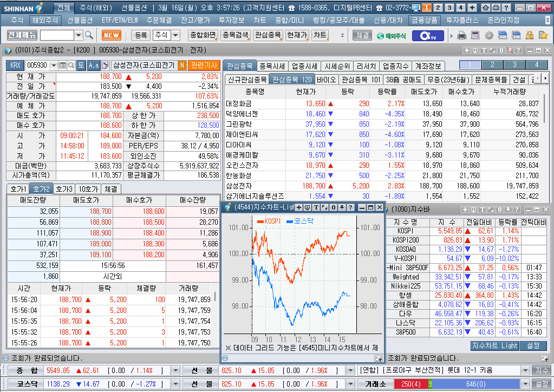This screenshot has width=554, height=392.
Task: Click the 지수차트 Light button
Action: tap(494, 346)
